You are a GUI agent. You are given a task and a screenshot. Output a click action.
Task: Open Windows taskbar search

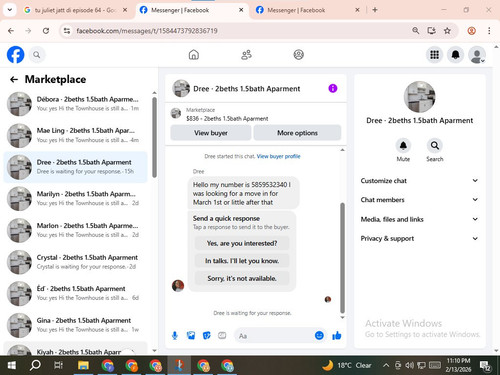point(35,366)
